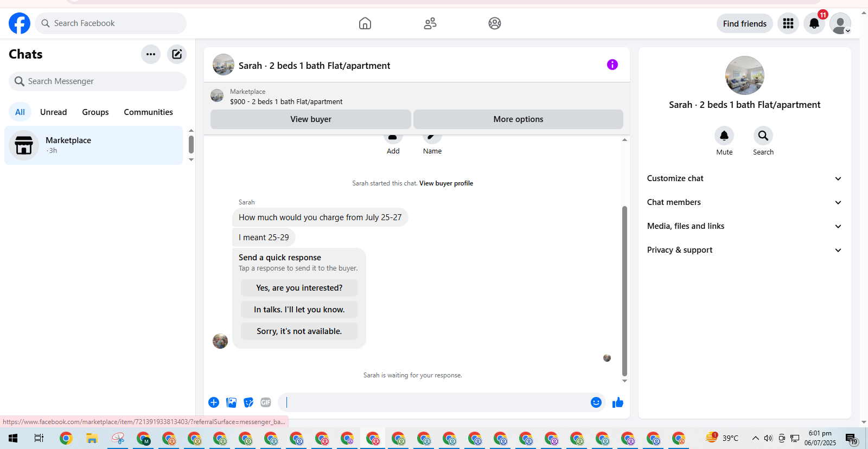
Task: Switch to the Unread tab
Action: (x=54, y=112)
